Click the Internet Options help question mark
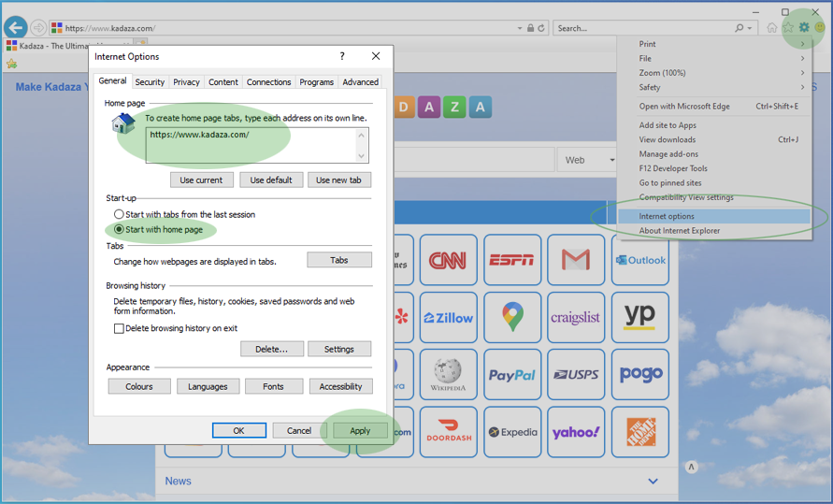Screen dimensions: 833x504 pos(342,56)
